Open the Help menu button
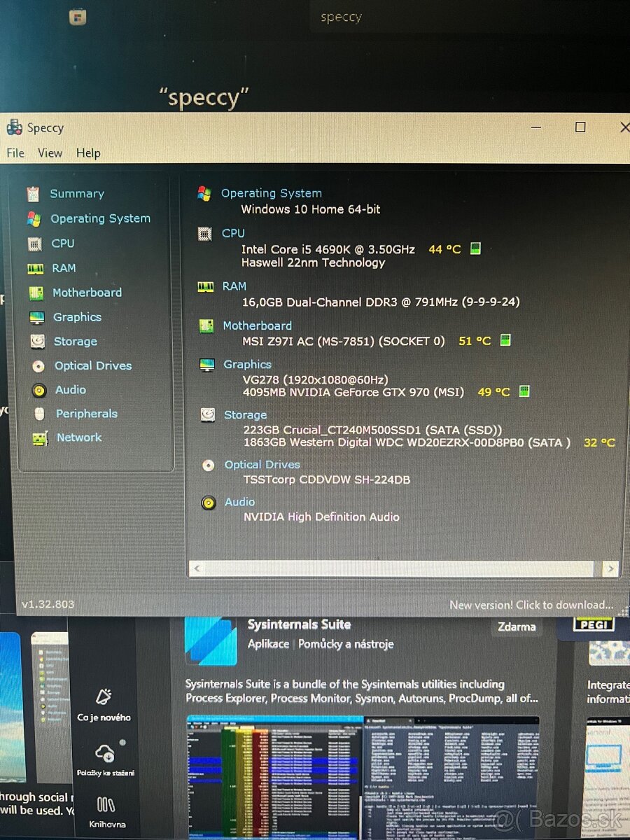Viewport: 630px width, 840px height. click(88, 153)
